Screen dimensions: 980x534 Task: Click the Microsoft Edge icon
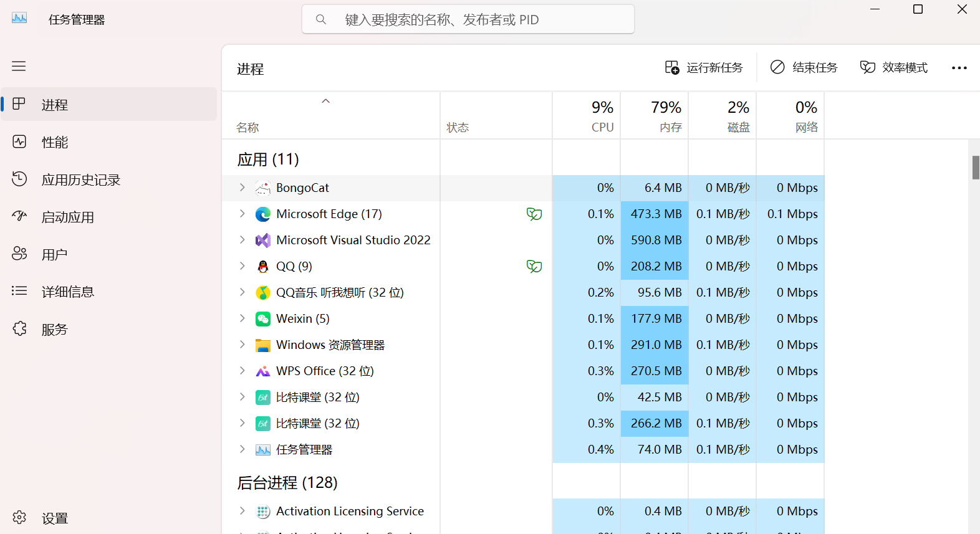[263, 214]
